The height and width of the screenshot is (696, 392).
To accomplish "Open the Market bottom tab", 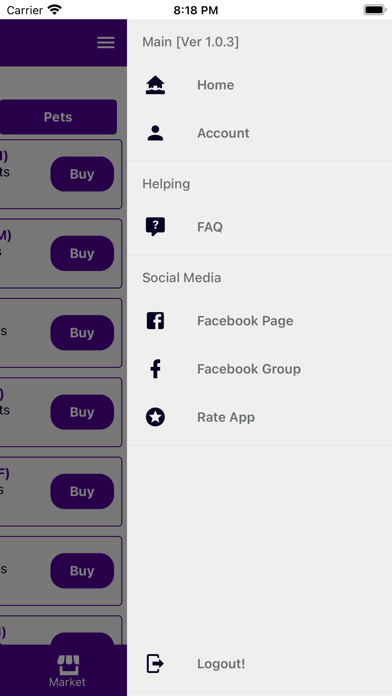I will click(x=67, y=671).
